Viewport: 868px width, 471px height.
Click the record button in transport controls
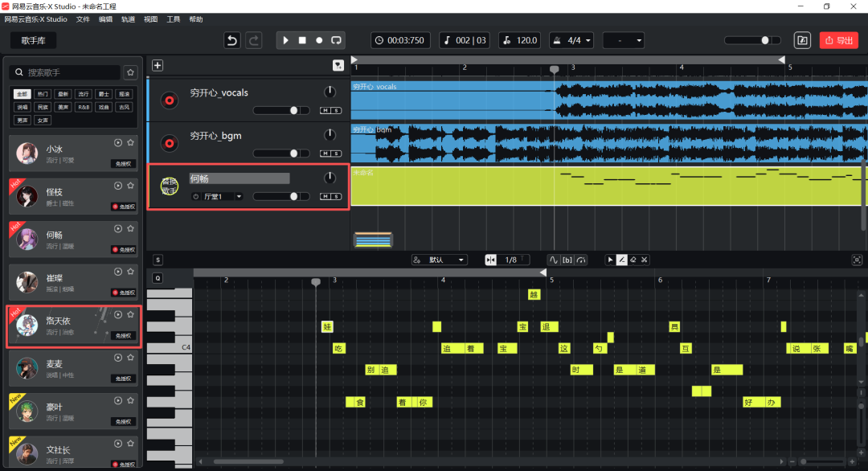pos(319,40)
